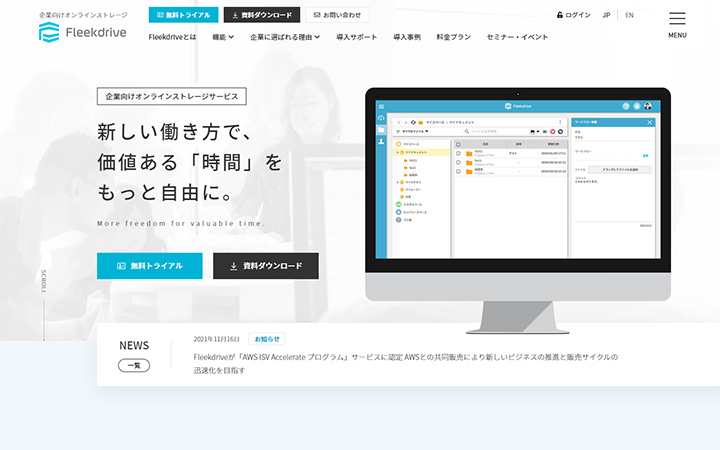The width and height of the screenshot is (720, 450).
Task: Open the セミナー・イベント menu item
Action: coord(517,37)
